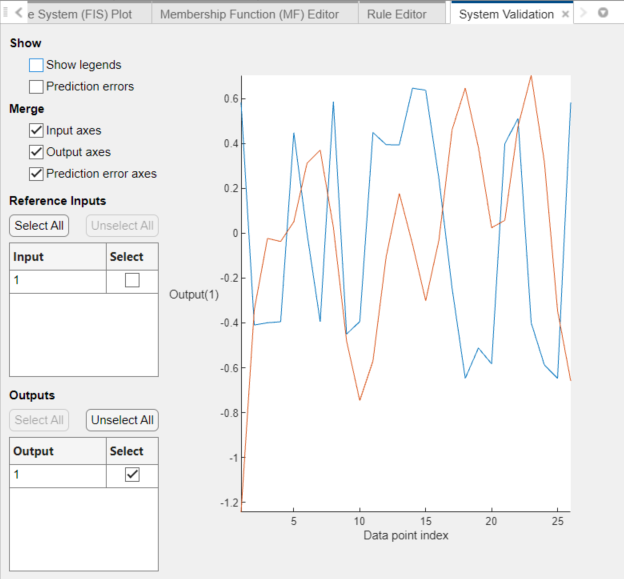Viewport: 624px width, 579px height.
Task: Click Unselect All under Reference Inputs
Action: 122,226
